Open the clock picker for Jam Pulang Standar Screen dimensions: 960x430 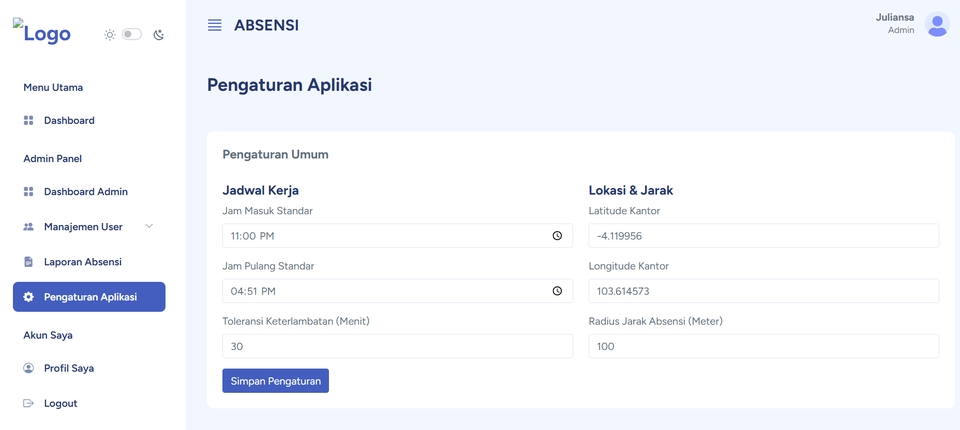[557, 291]
